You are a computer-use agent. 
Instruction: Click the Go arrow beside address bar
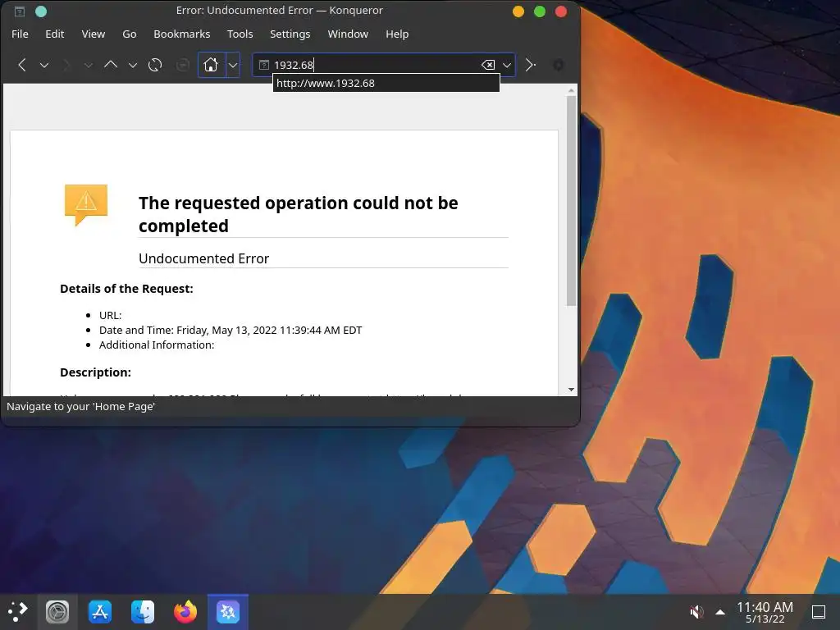(x=531, y=65)
